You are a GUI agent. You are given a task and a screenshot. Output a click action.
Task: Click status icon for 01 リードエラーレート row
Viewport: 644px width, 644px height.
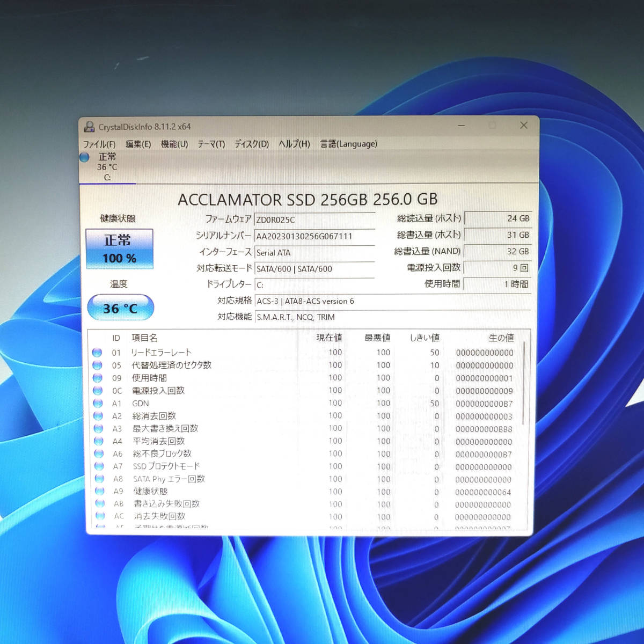click(97, 353)
